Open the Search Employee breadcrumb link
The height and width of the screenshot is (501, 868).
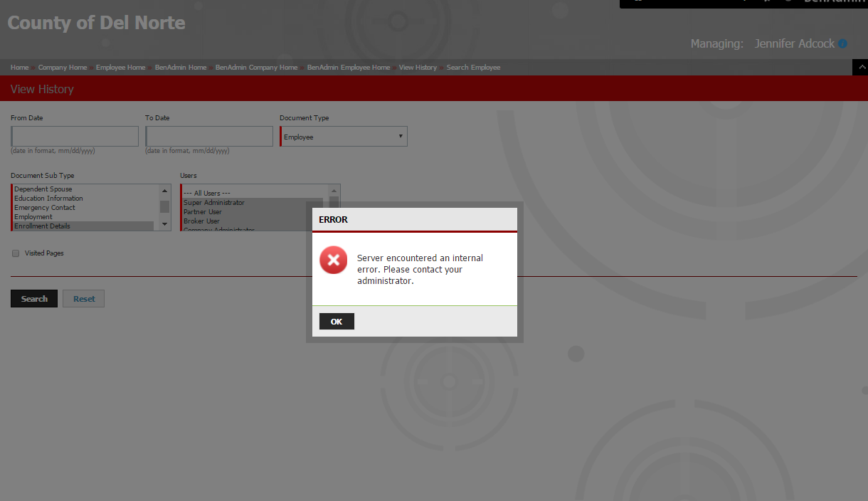(x=473, y=68)
